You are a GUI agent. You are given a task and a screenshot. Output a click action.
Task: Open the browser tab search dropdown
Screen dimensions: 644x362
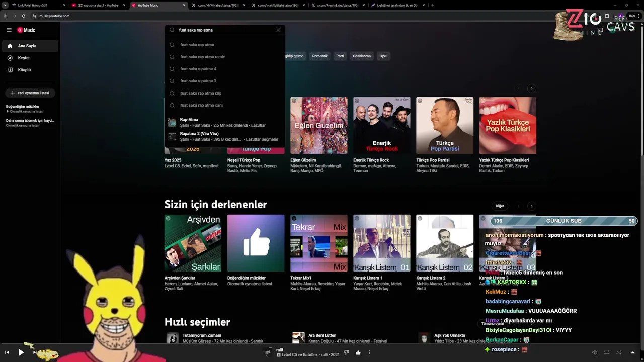pyautogui.click(x=4, y=5)
